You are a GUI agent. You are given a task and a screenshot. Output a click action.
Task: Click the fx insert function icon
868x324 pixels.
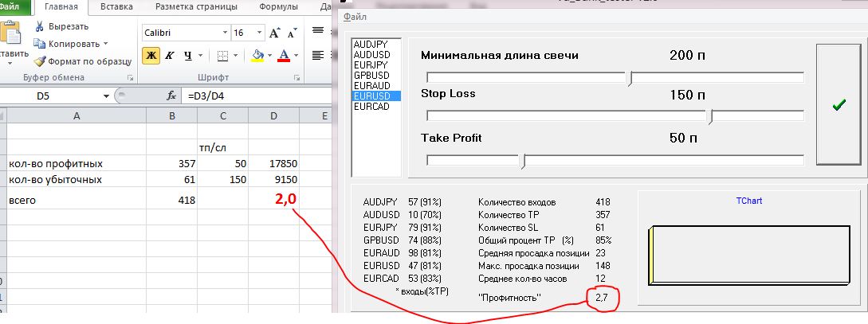coord(171,96)
